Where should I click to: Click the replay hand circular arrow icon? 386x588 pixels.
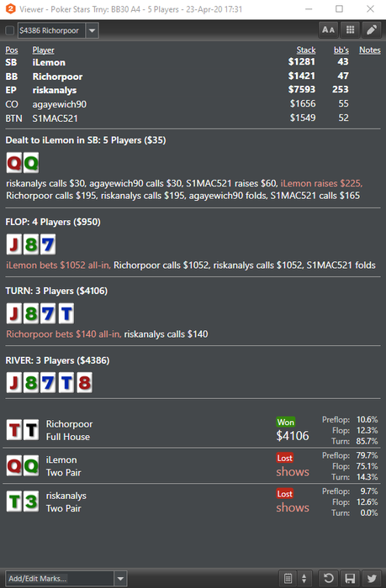tap(329, 578)
